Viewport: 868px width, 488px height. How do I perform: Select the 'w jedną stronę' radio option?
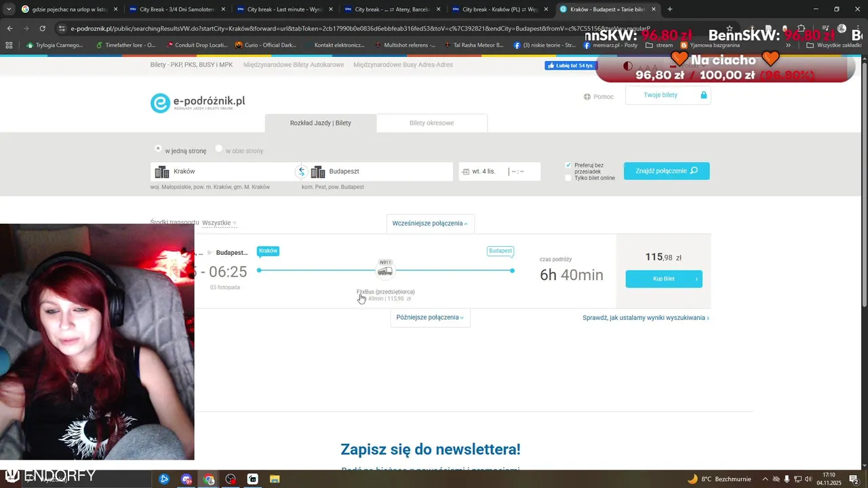158,148
